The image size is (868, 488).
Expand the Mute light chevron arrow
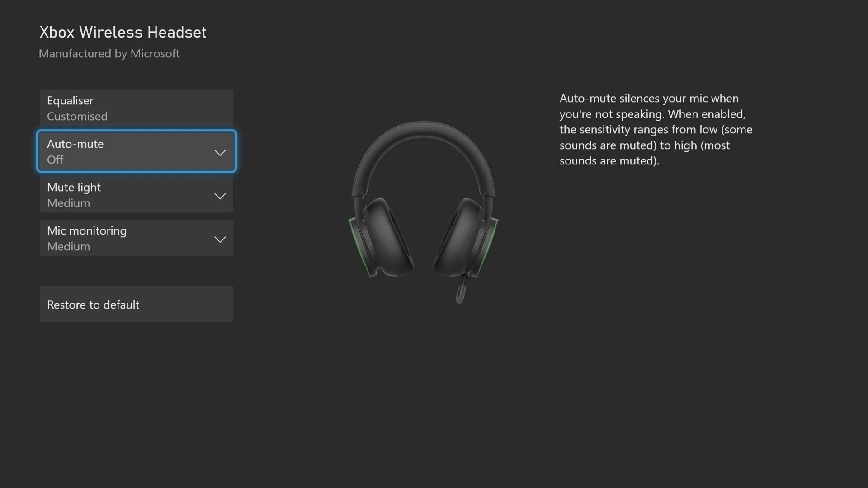(220, 196)
